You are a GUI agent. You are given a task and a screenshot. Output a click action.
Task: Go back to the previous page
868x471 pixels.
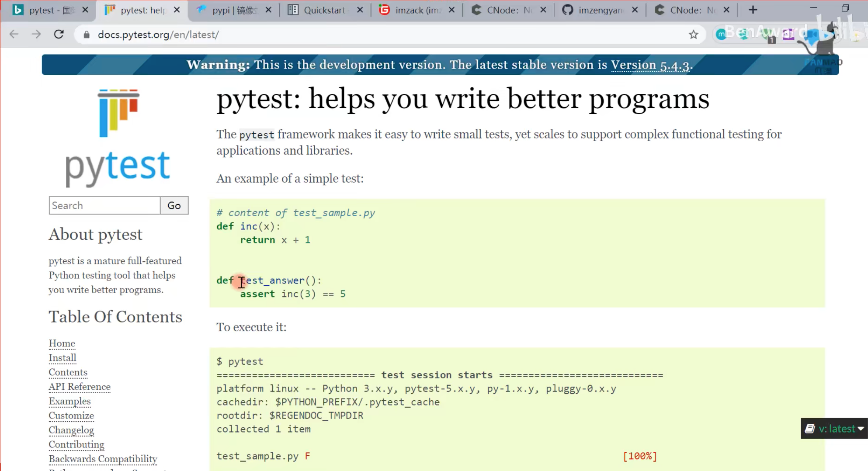point(14,35)
